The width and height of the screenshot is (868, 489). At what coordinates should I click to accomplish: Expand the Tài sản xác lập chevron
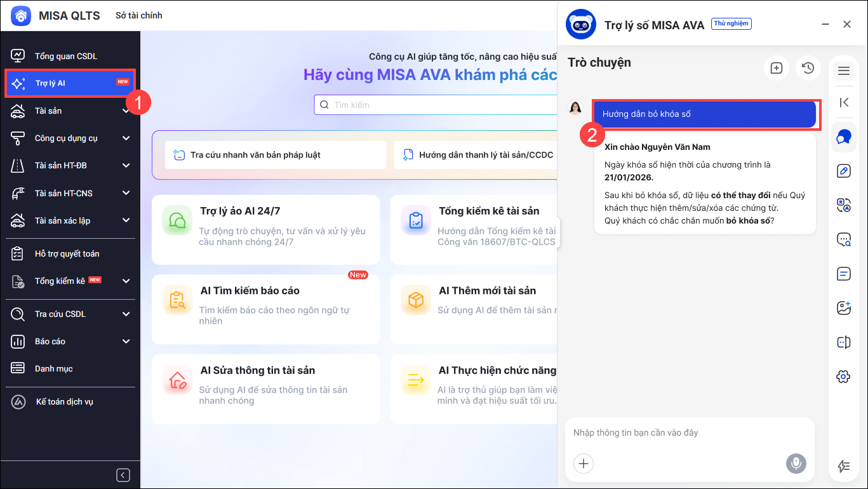tap(126, 220)
